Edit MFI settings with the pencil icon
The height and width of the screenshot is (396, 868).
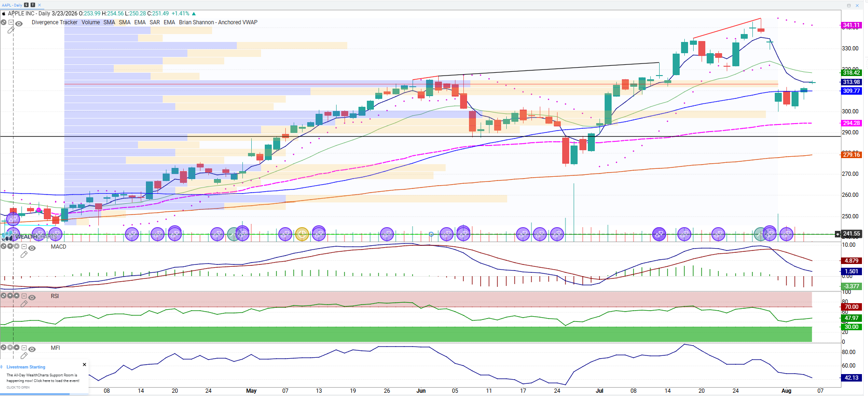point(24,356)
